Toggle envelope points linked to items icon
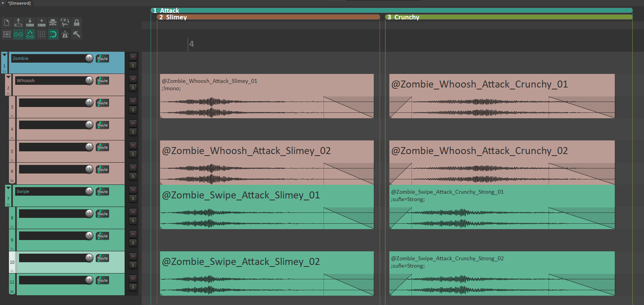Viewport: 644px width, 305px height. coord(30,34)
